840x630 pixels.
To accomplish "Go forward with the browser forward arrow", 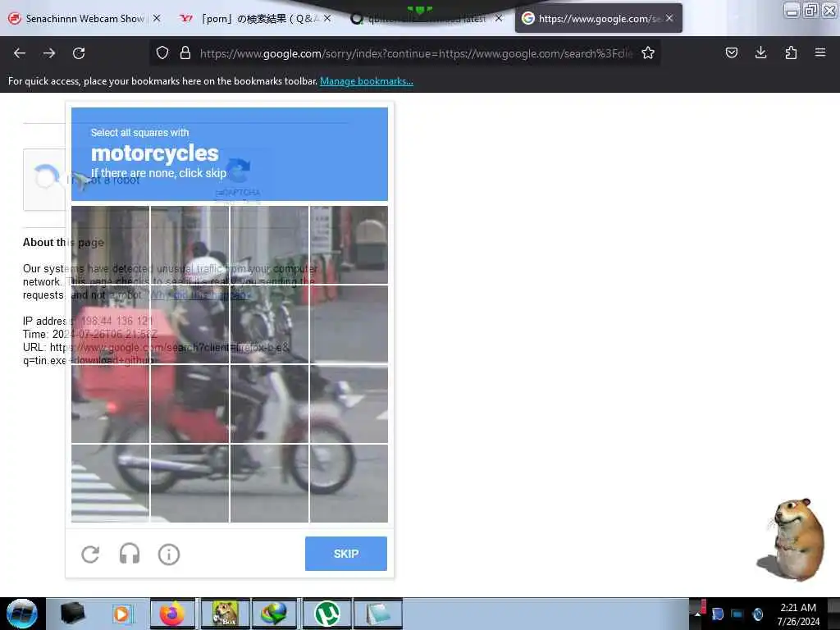I will [49, 53].
